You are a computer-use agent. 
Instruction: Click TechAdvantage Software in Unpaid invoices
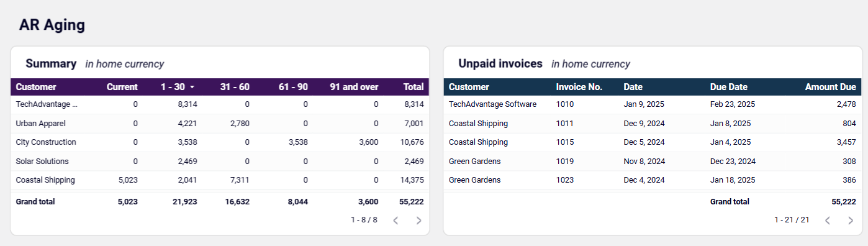pyautogui.click(x=492, y=104)
